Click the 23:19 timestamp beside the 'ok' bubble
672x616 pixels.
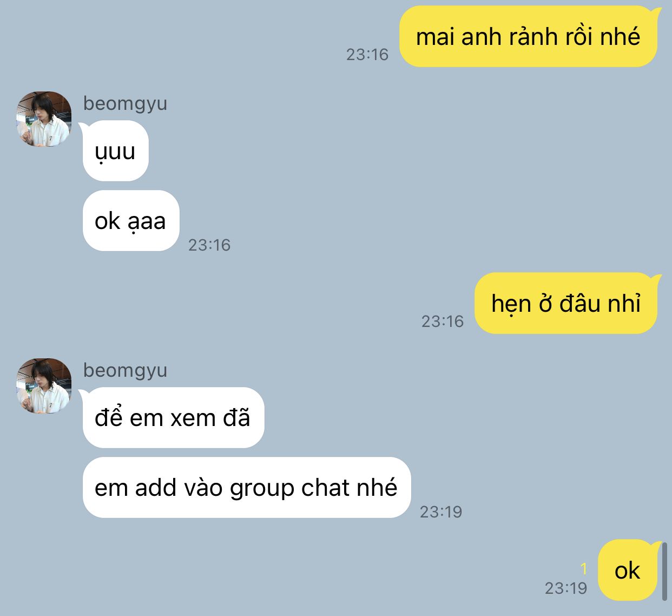click(566, 588)
